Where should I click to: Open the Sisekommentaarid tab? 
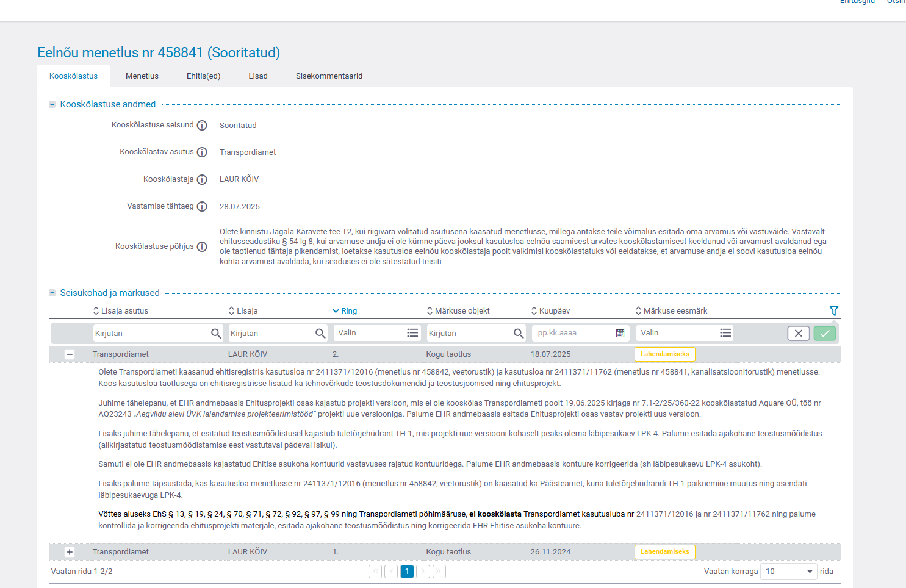pyautogui.click(x=329, y=76)
